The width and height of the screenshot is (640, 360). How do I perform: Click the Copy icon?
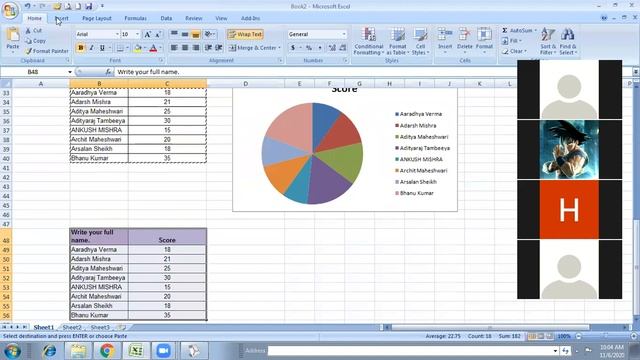pyautogui.click(x=28, y=41)
